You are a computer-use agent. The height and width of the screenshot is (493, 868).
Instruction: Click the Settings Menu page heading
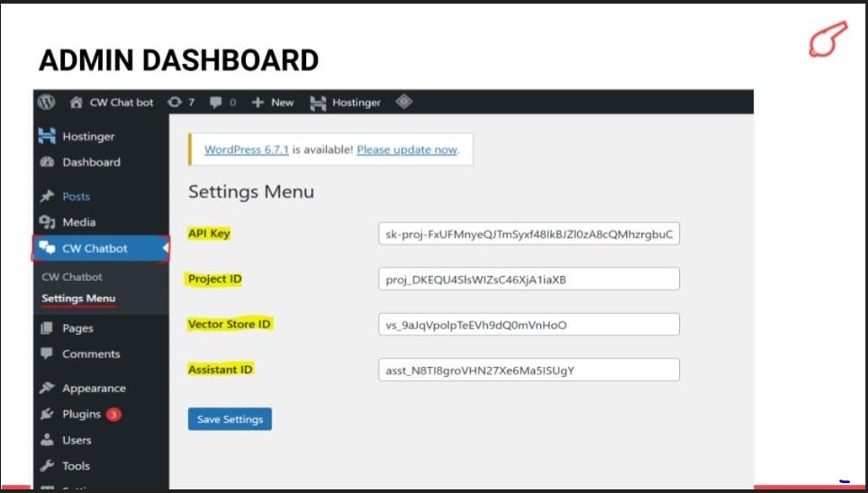[251, 192]
